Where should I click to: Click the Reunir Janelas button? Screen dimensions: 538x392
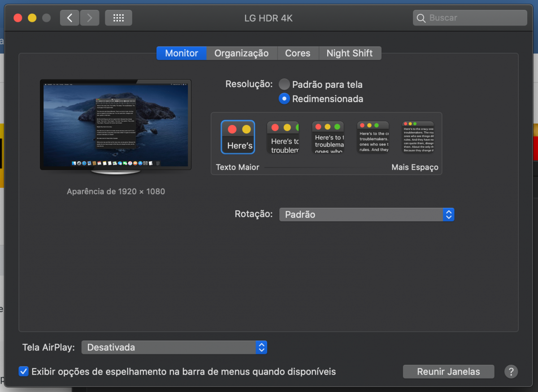click(x=448, y=371)
